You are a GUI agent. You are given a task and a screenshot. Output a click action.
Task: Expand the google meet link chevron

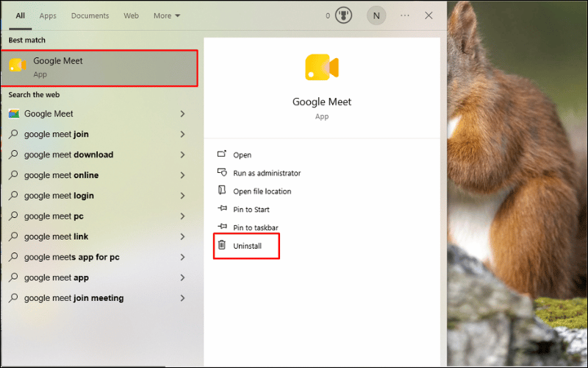[x=182, y=236]
